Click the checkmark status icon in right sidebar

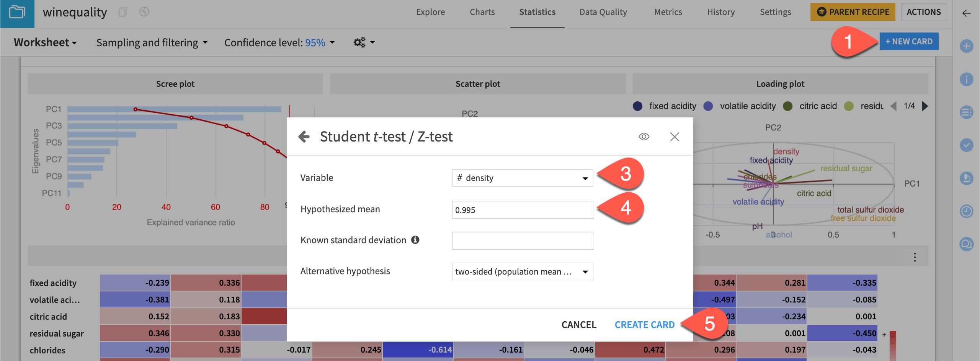[x=966, y=145]
